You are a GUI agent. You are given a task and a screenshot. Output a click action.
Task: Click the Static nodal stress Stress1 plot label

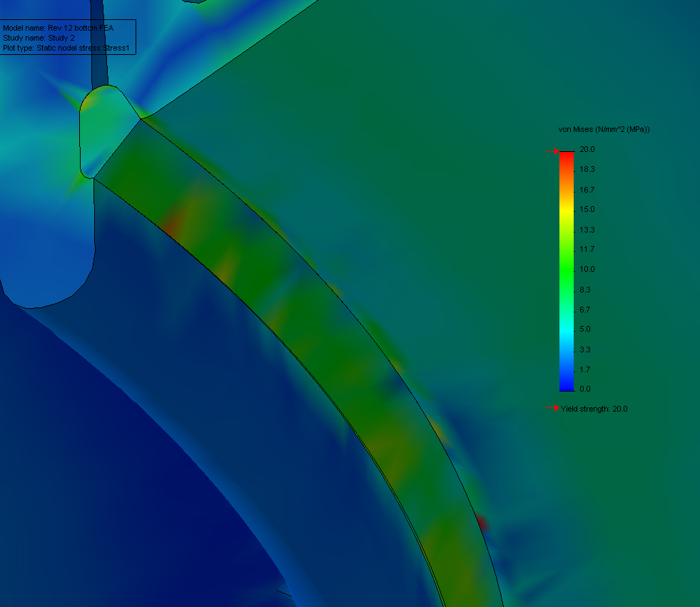tap(66, 47)
